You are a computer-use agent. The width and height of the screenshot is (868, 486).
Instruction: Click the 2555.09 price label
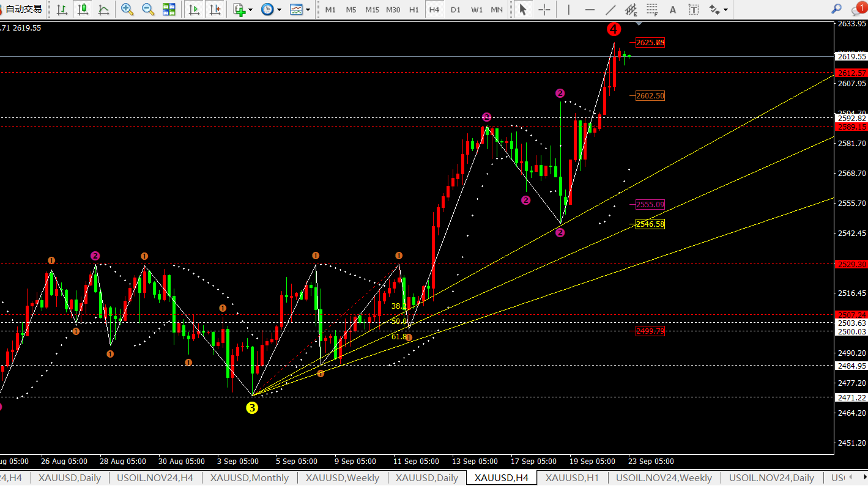pyautogui.click(x=650, y=205)
